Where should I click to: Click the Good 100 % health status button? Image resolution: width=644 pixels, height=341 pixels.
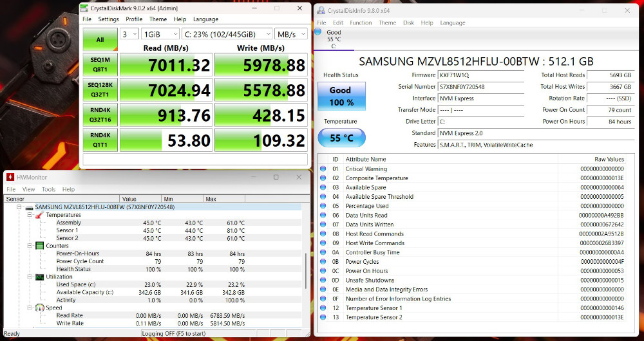click(341, 96)
